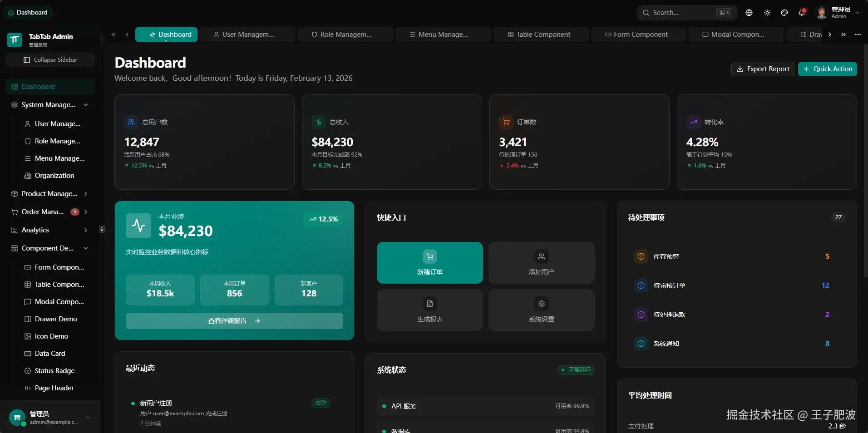Click the 新建订单 quick entry button
This screenshot has width=868, height=433.
(430, 263)
